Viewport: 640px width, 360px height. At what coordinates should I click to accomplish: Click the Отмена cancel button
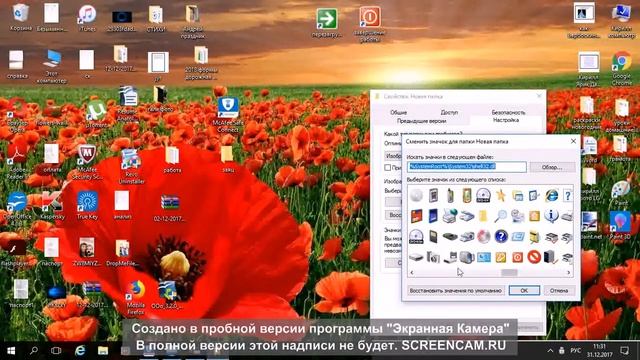click(559, 290)
